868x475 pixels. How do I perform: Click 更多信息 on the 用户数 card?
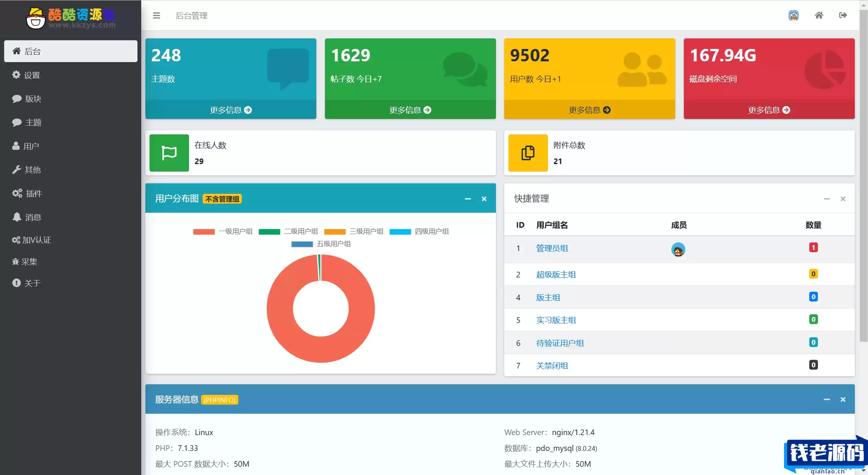click(589, 110)
